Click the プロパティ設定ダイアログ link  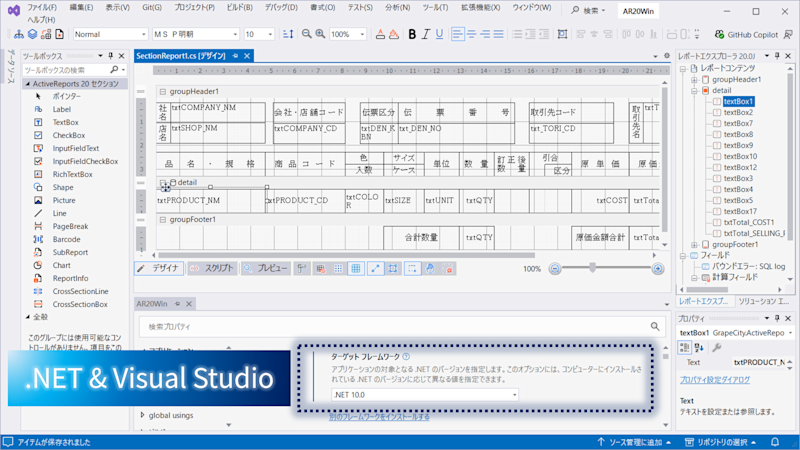[714, 380]
